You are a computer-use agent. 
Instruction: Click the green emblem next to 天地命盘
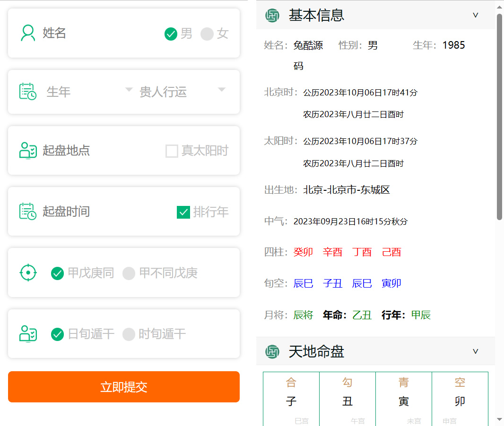coord(272,351)
